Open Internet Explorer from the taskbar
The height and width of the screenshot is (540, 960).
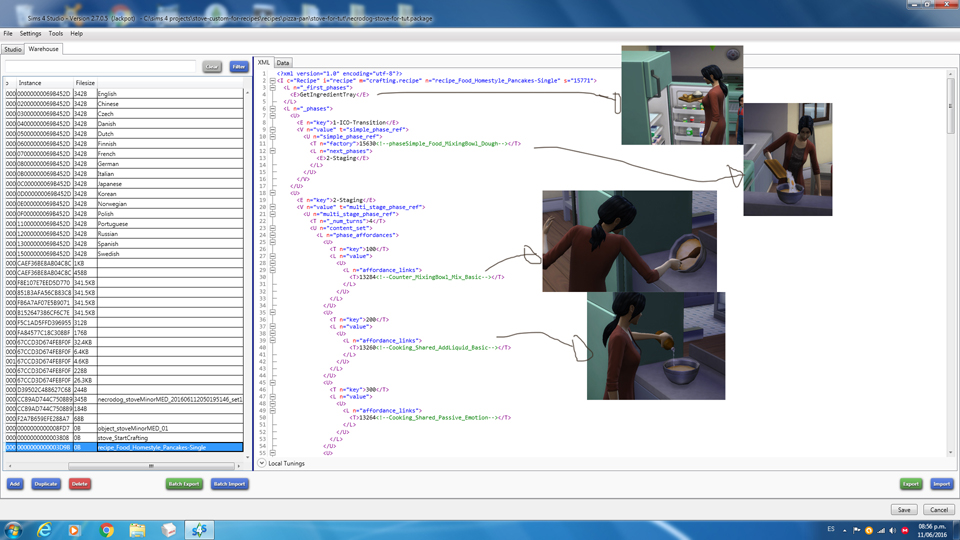click(44, 530)
